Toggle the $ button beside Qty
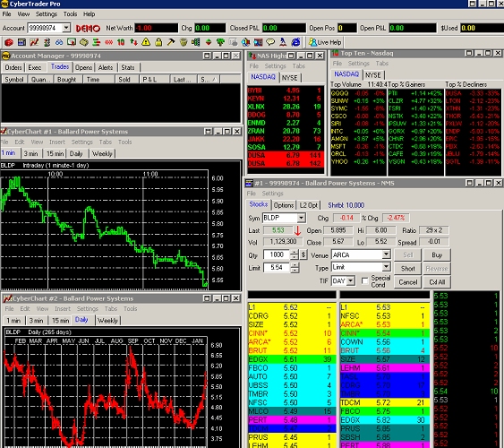 [303, 254]
